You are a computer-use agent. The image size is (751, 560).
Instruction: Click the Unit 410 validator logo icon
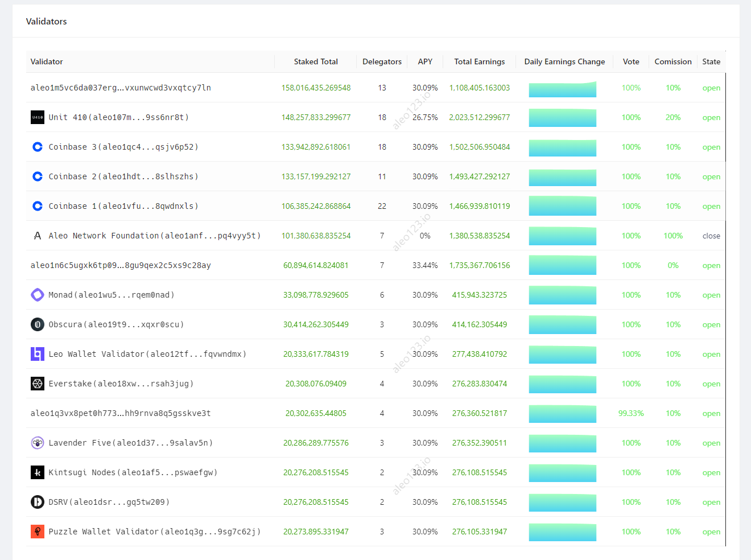[38, 117]
